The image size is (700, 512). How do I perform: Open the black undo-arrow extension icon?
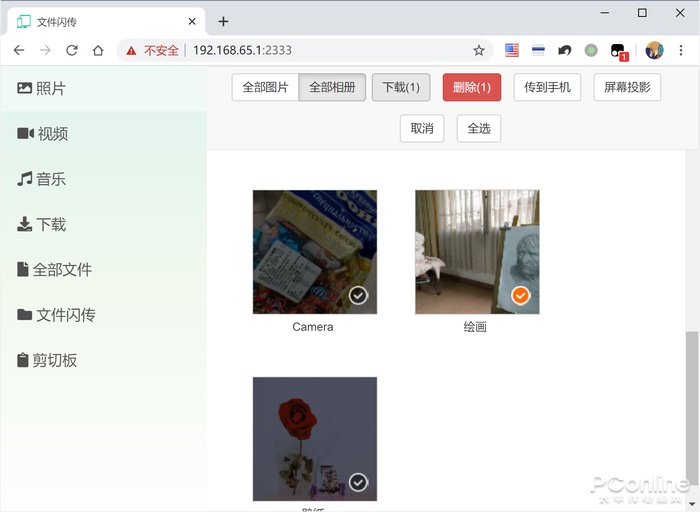coord(565,50)
